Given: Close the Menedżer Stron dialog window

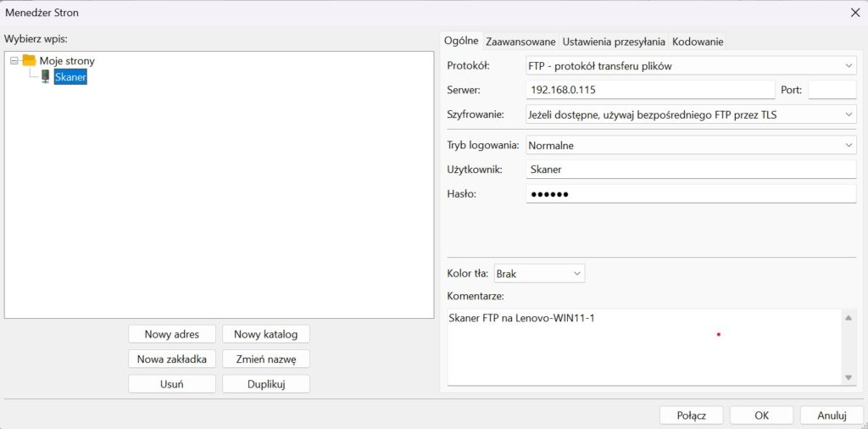Looking at the screenshot, I should coord(854,12).
